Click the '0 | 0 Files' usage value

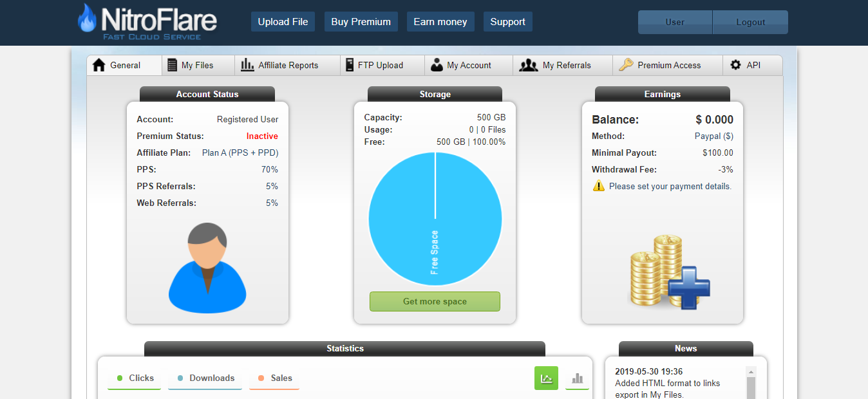point(487,130)
